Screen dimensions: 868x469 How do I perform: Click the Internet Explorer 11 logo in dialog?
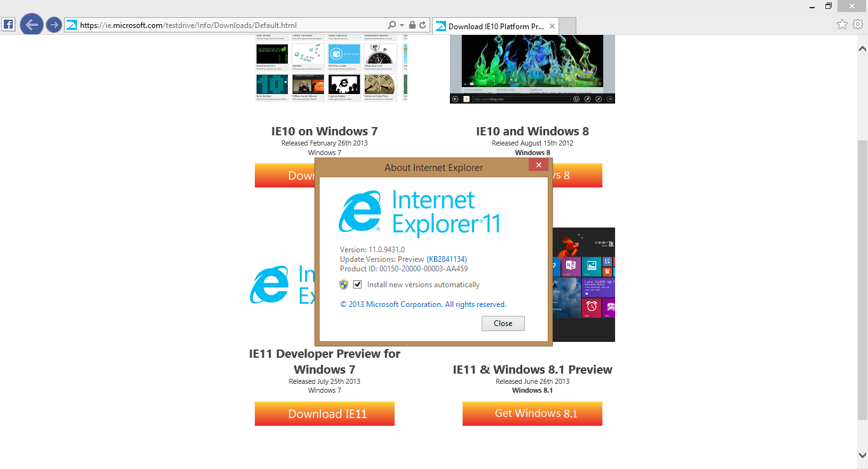[x=419, y=214]
